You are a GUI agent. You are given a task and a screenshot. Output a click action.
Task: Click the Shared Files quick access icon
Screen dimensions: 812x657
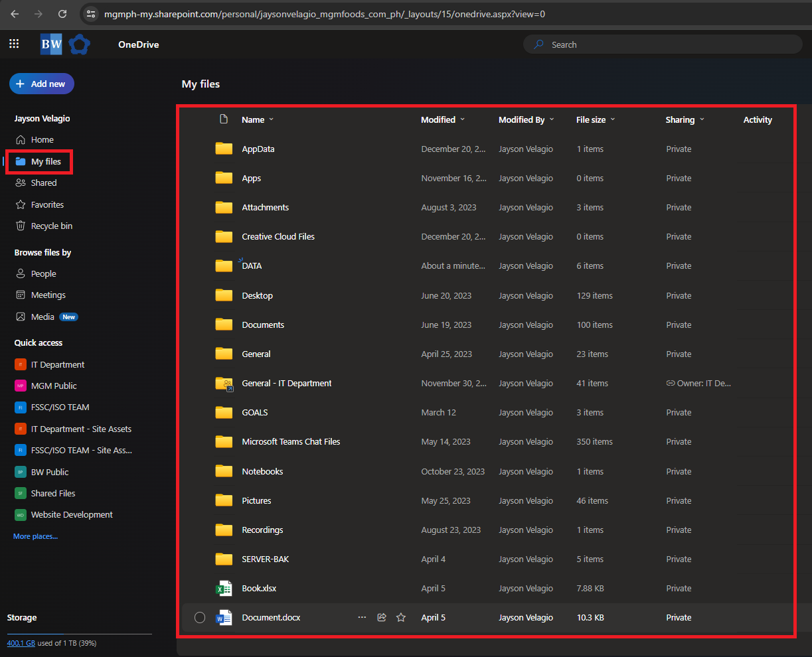20,493
